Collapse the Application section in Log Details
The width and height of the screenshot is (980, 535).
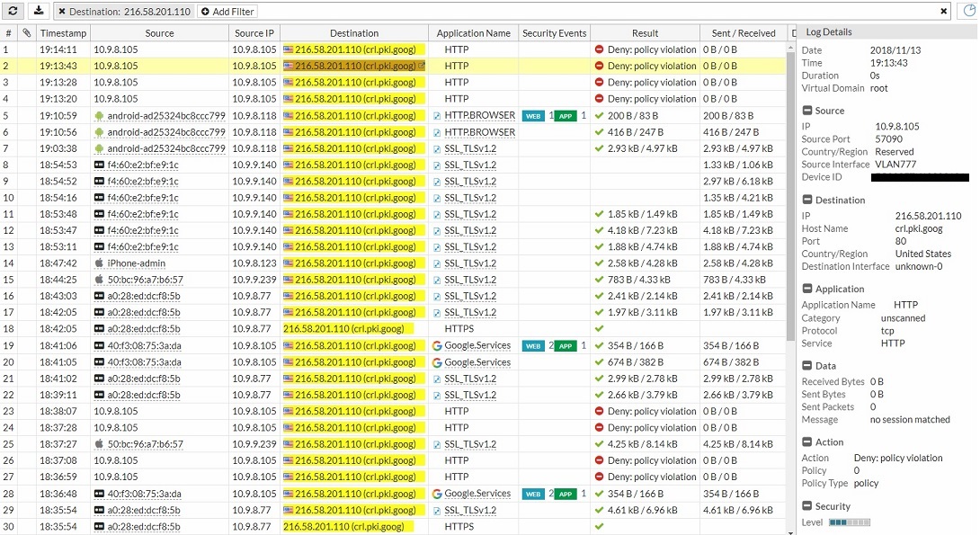coord(806,289)
